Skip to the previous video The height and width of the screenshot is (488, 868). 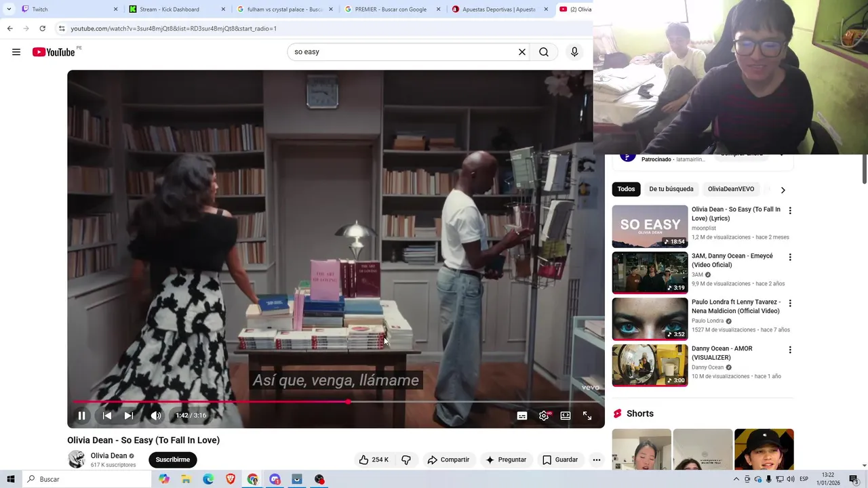(107, 415)
